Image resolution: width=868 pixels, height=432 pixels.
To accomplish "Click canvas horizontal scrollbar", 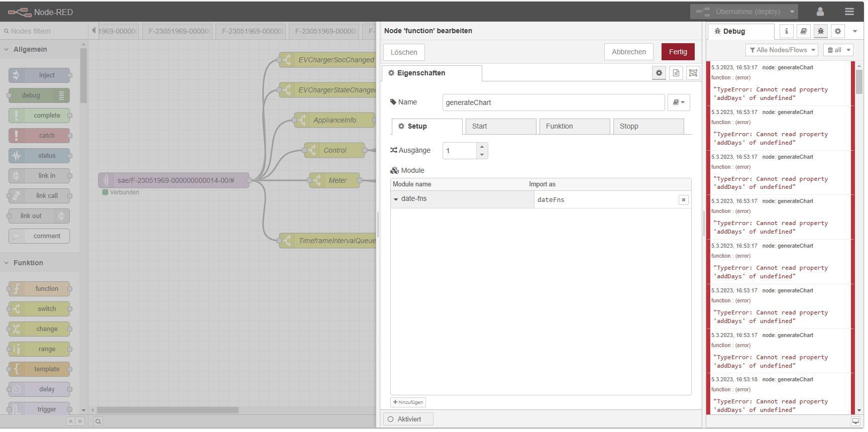I will [167, 410].
